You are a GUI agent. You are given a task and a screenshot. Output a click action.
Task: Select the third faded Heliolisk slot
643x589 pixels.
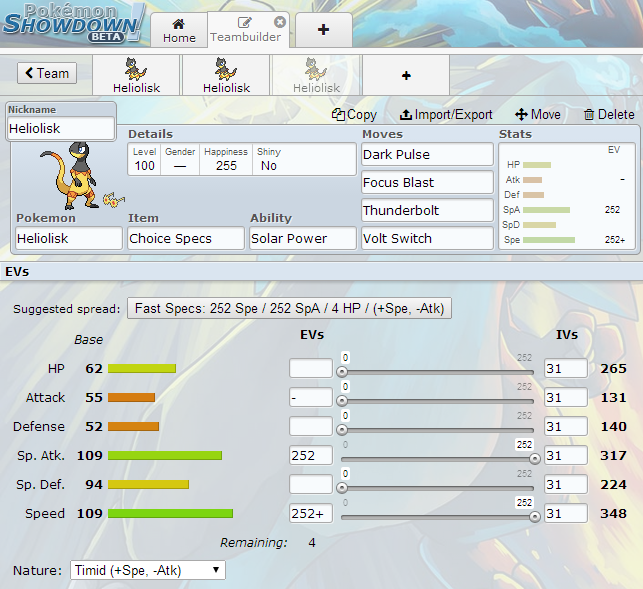point(316,75)
